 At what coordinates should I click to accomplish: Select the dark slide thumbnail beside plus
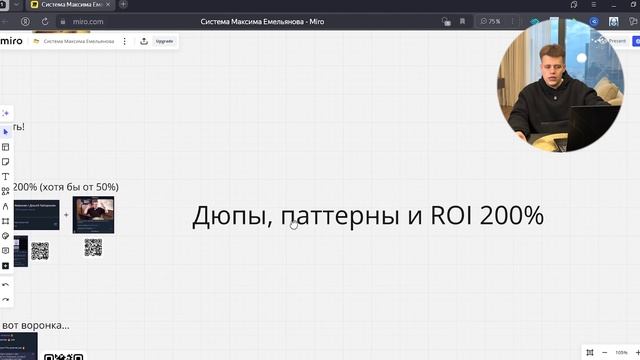click(x=36, y=215)
